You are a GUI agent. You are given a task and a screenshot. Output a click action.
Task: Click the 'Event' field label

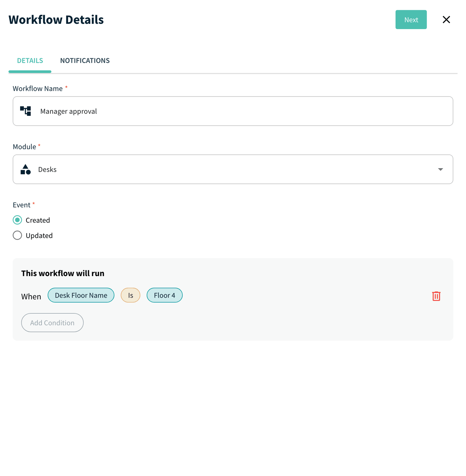point(22,205)
